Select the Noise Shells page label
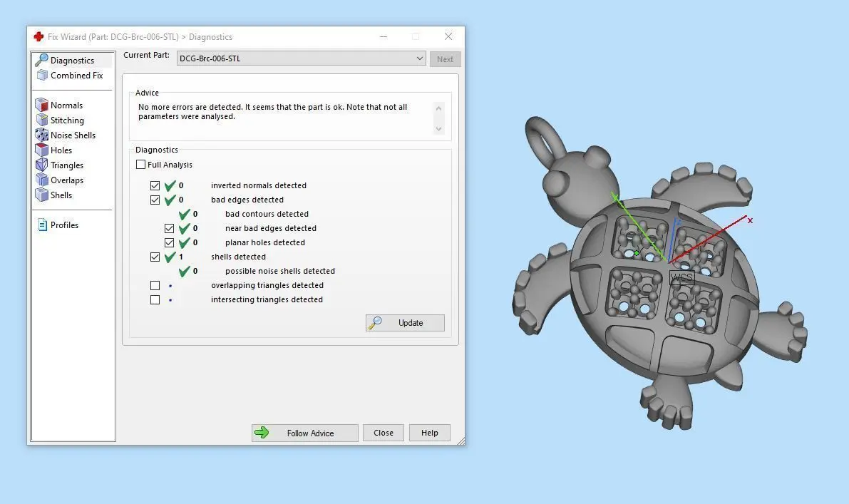 pos(73,135)
